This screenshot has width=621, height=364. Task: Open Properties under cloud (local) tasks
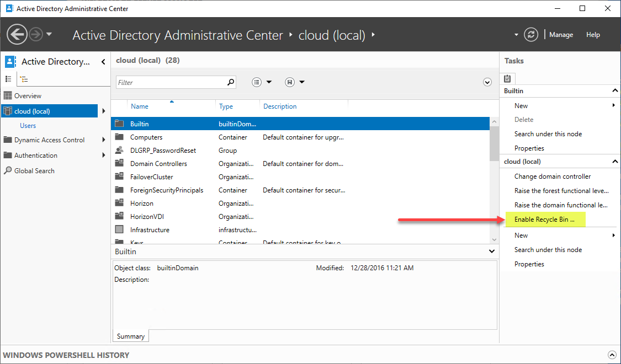(529, 264)
